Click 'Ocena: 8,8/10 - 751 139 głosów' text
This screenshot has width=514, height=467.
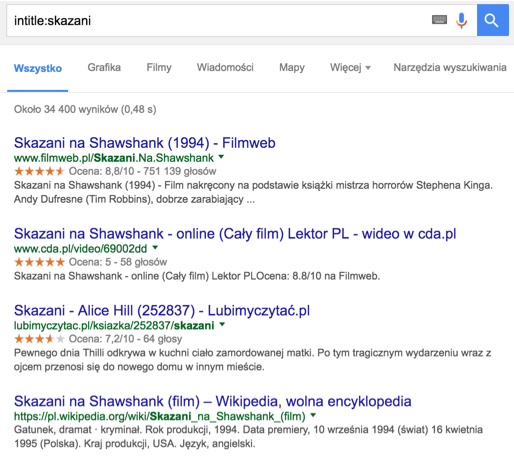click(x=142, y=171)
